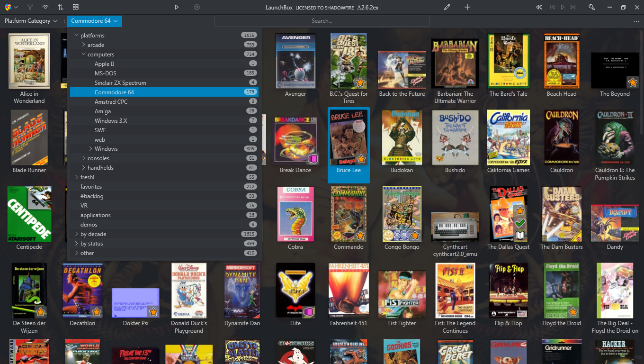Viewport: 644px width, 364px height.
Task: Click the book manual icon on The Dallas Quest
Action: point(520,235)
